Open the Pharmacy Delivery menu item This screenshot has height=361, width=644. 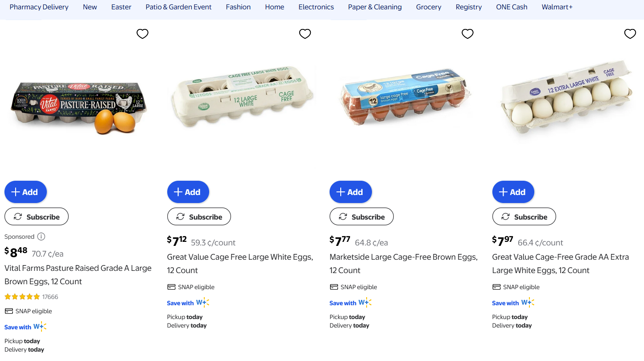[39, 7]
